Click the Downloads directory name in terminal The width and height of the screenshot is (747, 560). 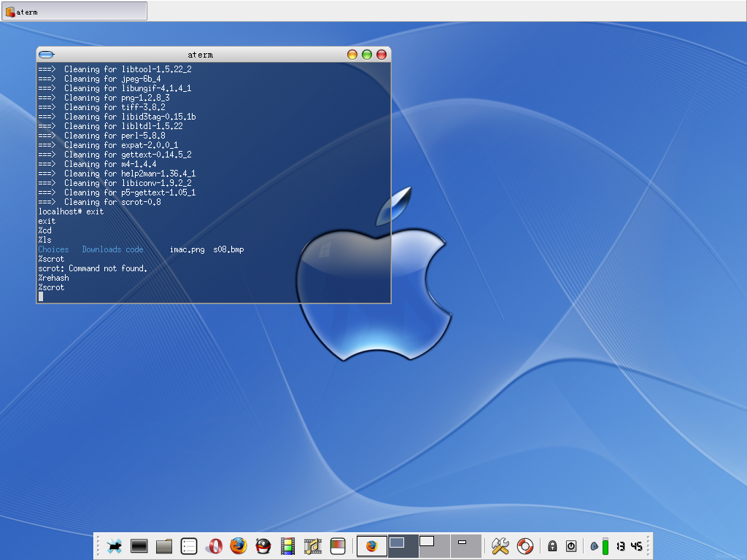(x=101, y=249)
